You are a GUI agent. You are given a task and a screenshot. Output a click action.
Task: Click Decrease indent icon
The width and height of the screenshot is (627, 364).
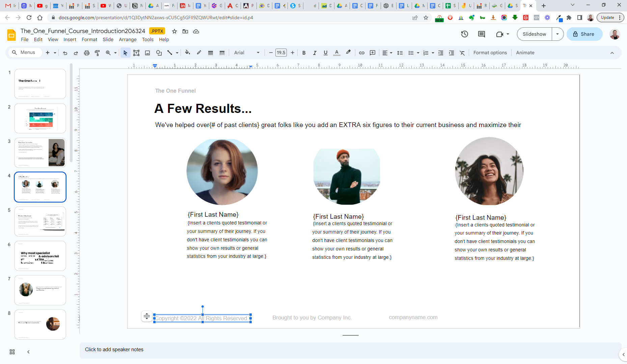(x=441, y=53)
